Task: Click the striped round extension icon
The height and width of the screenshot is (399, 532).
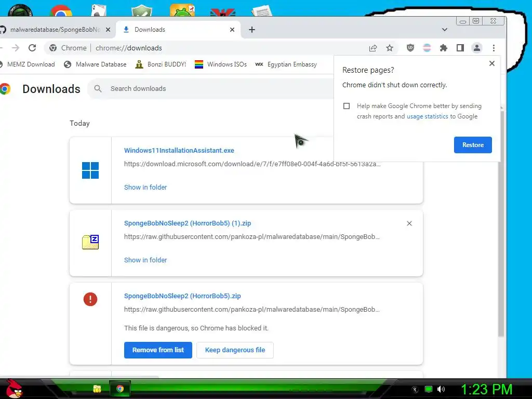Action: point(427,48)
